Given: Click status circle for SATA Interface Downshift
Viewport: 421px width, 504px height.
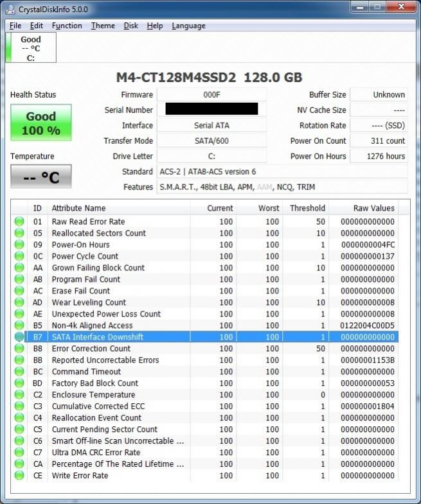Looking at the screenshot, I should pyautogui.click(x=19, y=337).
